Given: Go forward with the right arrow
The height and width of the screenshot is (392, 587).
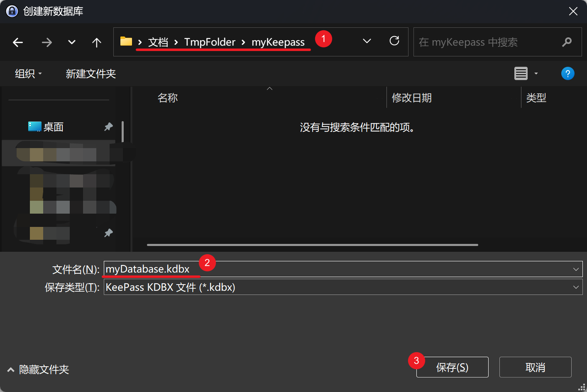Looking at the screenshot, I should click(x=47, y=42).
